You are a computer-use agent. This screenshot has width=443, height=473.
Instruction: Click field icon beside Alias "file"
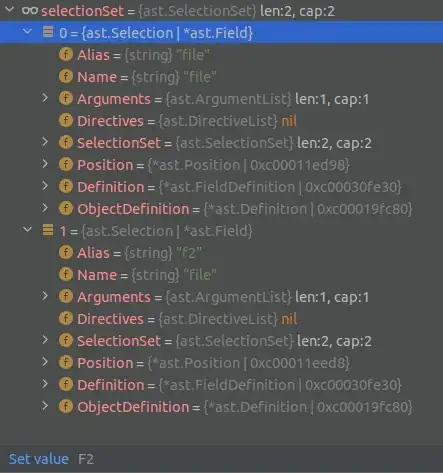pyautogui.click(x=66, y=54)
